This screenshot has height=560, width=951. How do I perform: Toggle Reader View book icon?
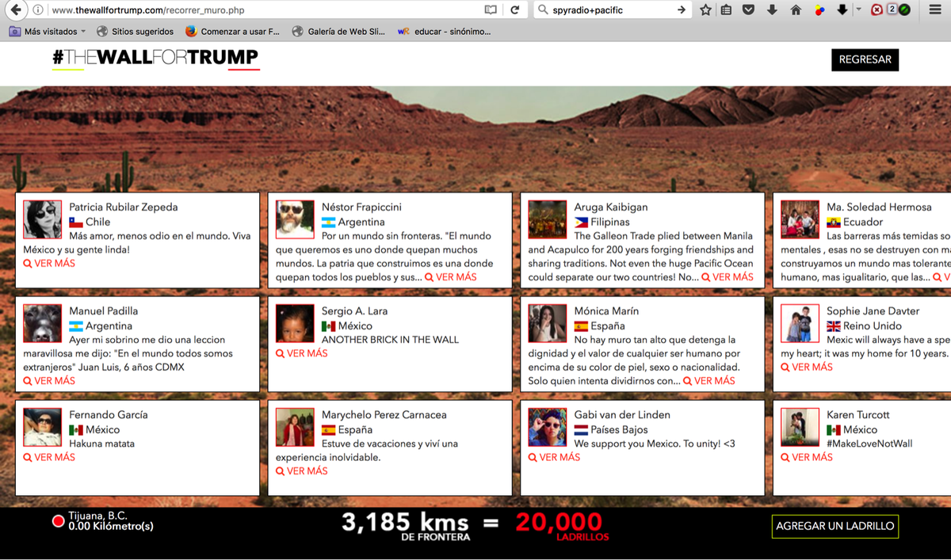[491, 10]
